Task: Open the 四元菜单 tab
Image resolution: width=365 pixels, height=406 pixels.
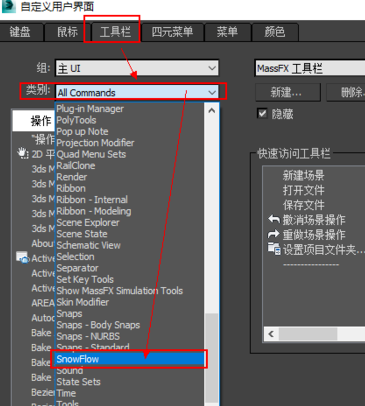Action: pos(172,32)
